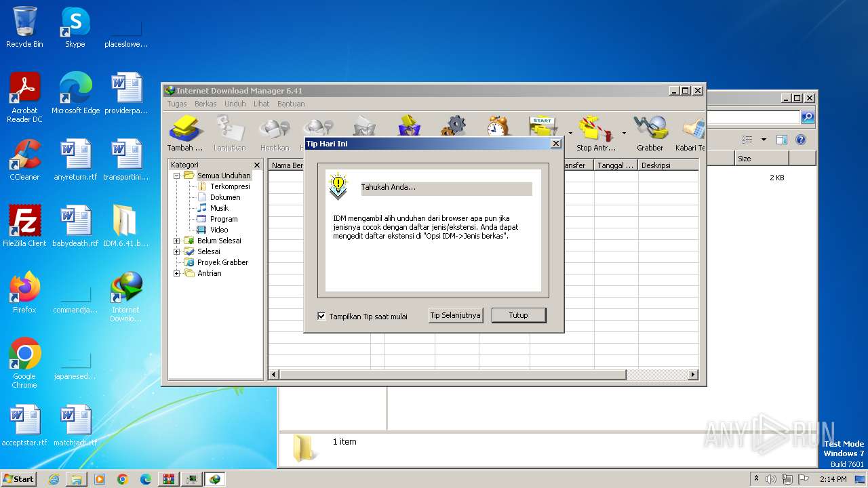Select the babydeath.rtf desktop file
Screen dimensions: 868x488
click(x=75, y=226)
